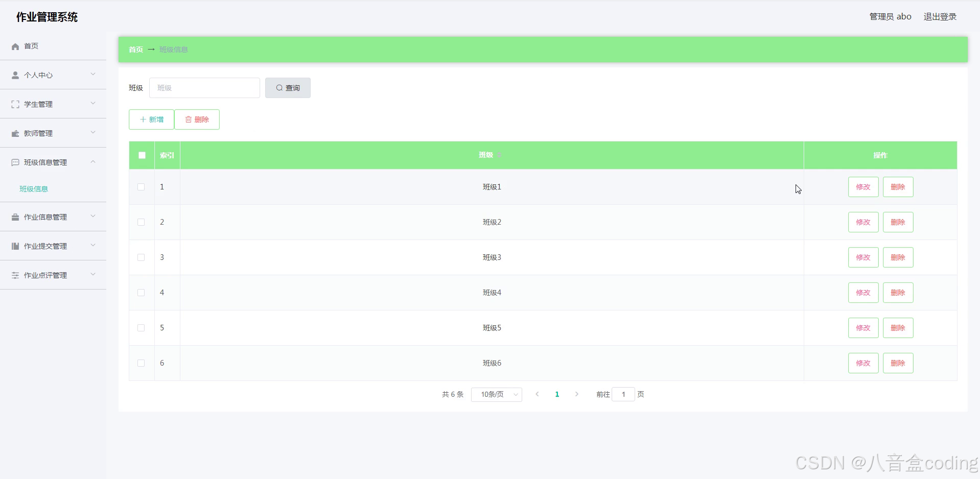Click the chat icon beside 班级信息管理
Image resolution: width=980 pixels, height=479 pixels.
[15, 162]
